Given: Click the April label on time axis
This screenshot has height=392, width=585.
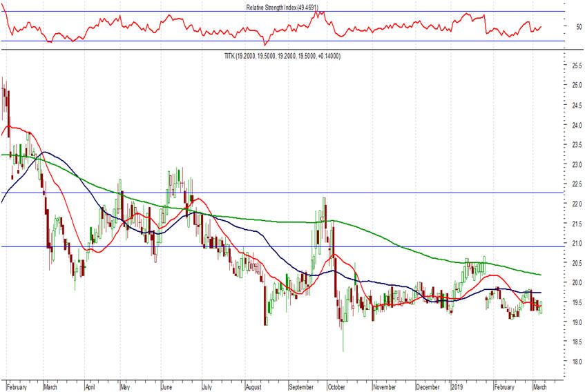Looking at the screenshot, I should (90, 388).
